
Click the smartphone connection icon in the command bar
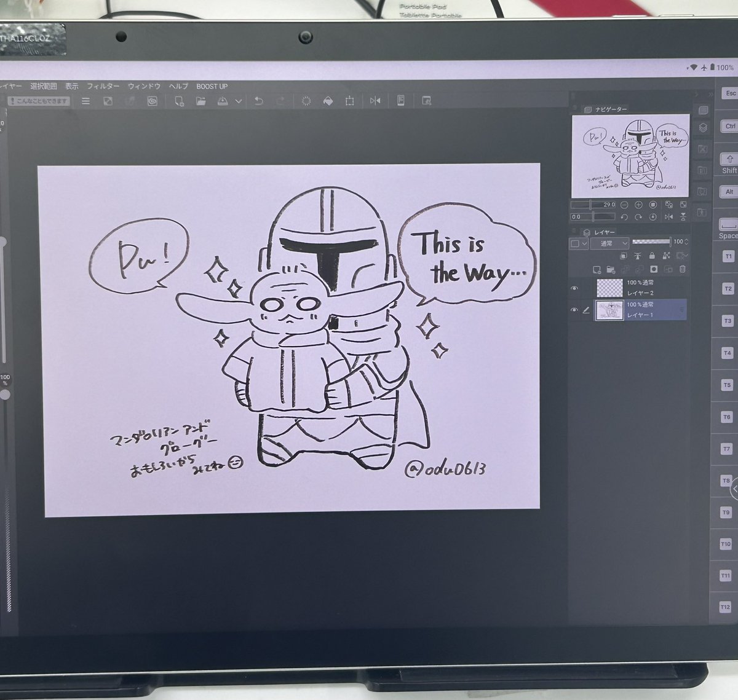pyautogui.click(x=401, y=101)
